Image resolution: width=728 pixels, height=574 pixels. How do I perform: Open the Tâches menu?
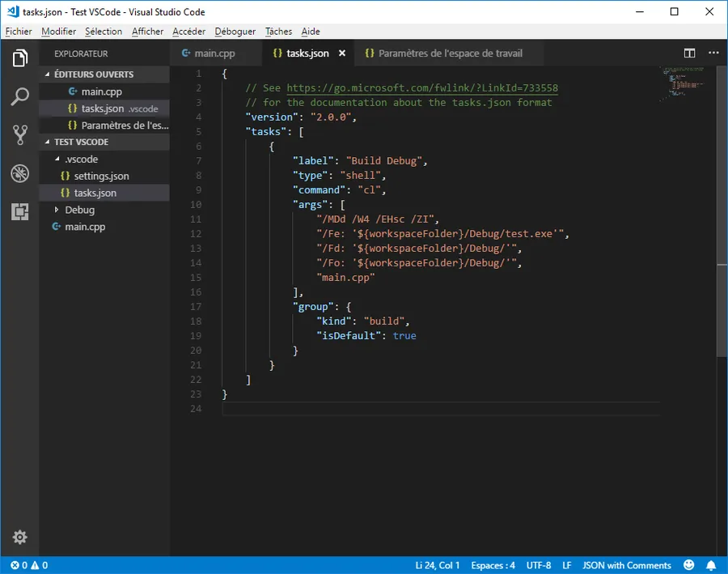(x=278, y=31)
